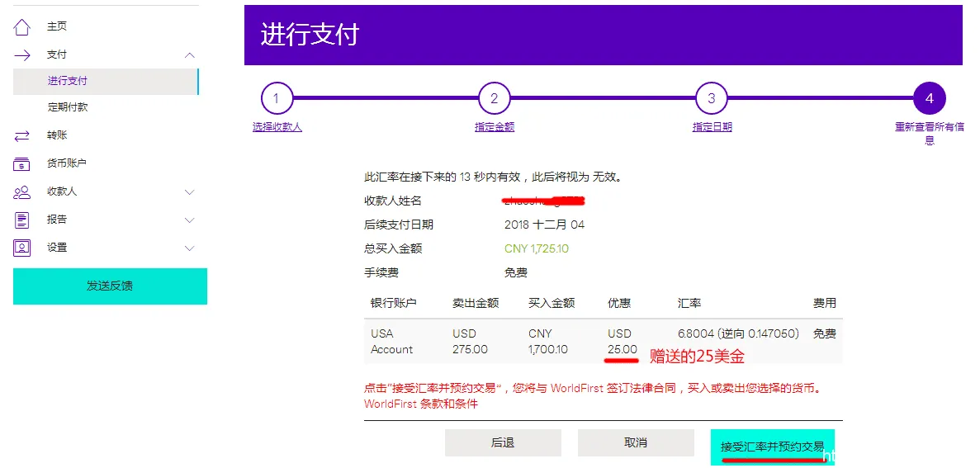Click the 总买入金额 label
980x468 pixels.
point(393,248)
